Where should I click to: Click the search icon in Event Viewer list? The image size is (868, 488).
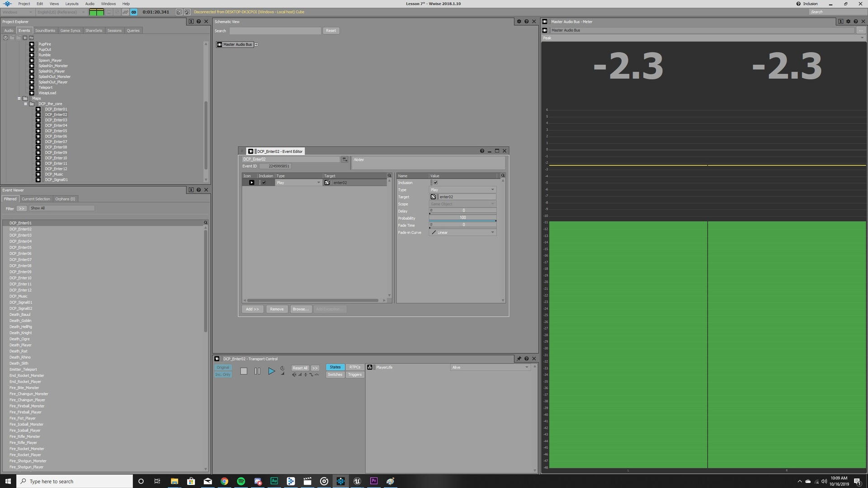point(205,223)
